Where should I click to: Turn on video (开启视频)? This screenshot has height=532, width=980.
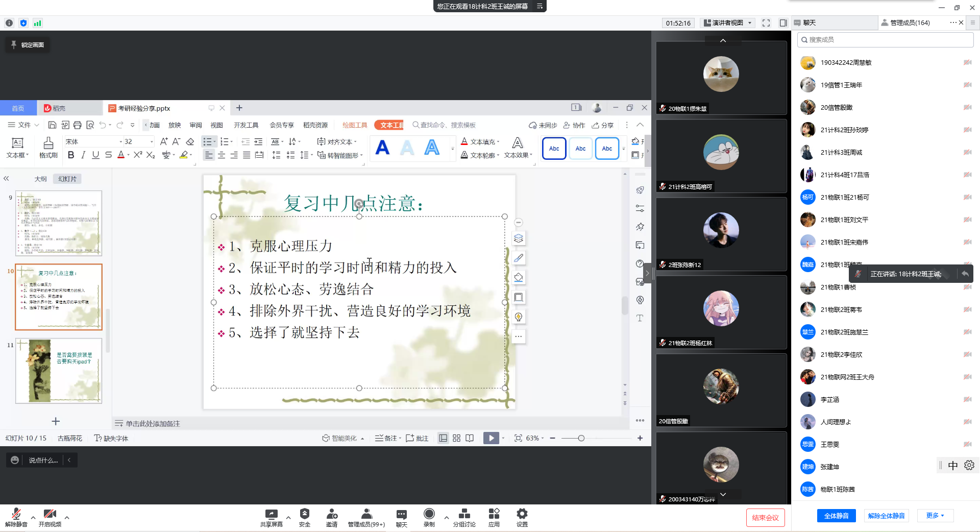pos(50,514)
